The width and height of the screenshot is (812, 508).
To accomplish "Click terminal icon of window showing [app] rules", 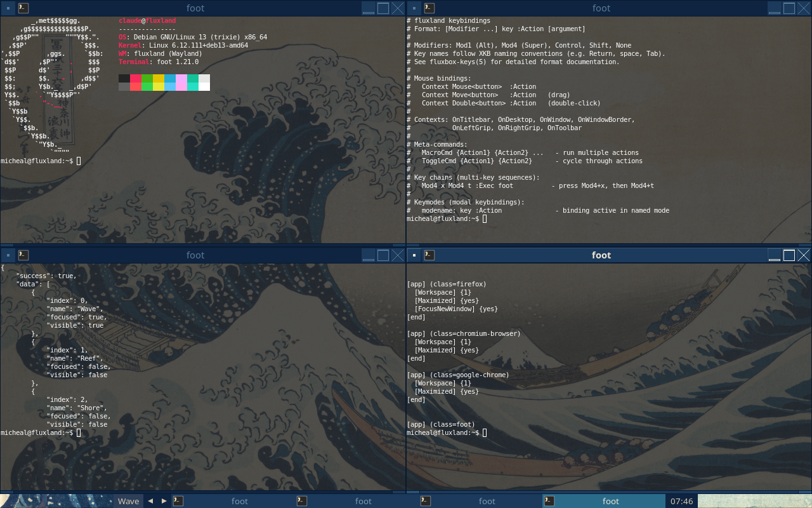I will 429,255.
